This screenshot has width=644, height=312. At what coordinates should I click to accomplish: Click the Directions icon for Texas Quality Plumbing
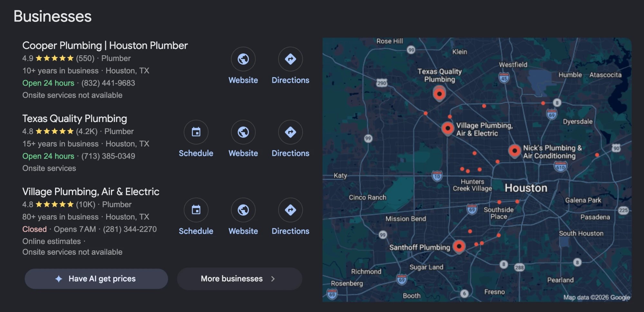[x=290, y=132]
